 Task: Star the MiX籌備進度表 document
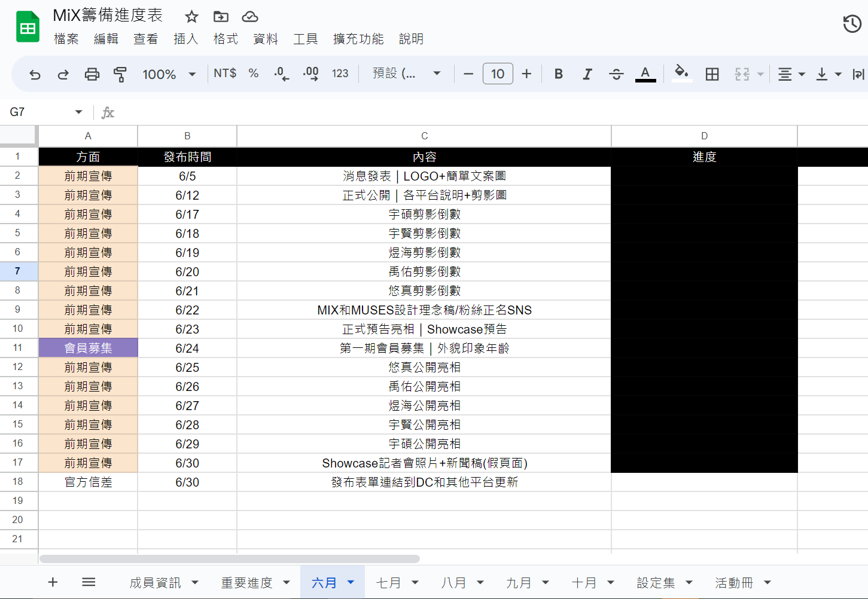coord(191,17)
